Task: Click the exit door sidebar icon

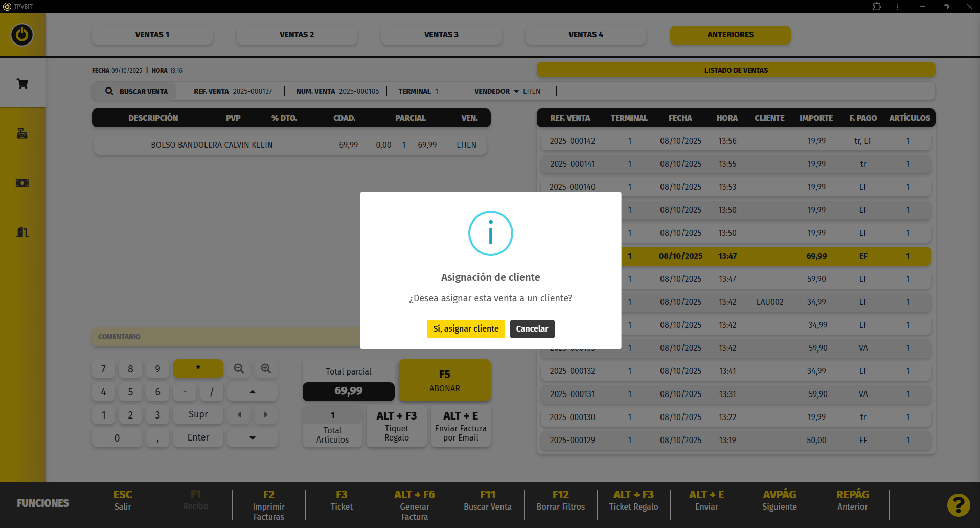Action: 22,232
